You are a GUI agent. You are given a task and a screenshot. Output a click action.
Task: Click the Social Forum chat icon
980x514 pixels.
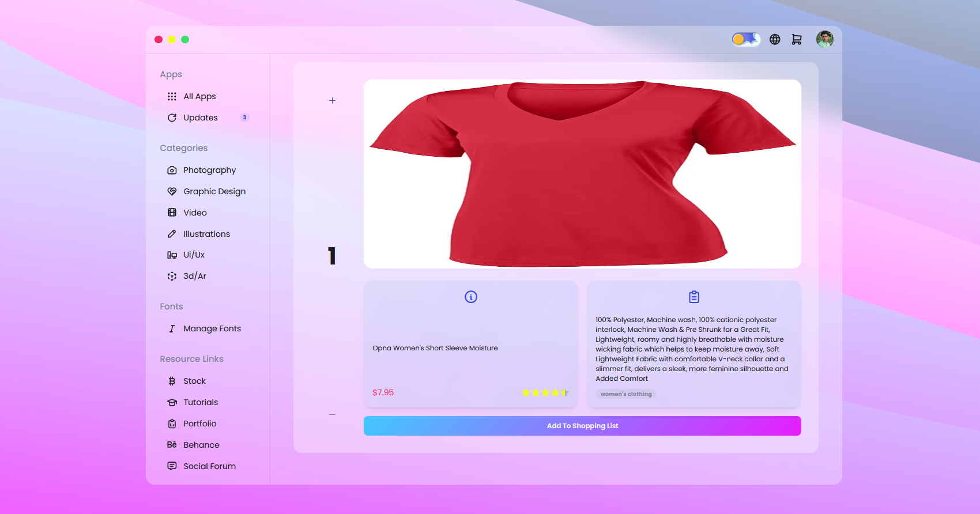(x=172, y=466)
